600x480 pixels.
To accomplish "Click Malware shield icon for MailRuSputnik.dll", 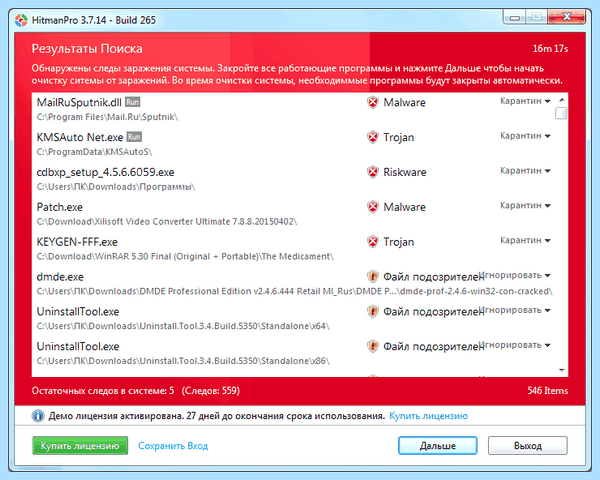I will click(372, 102).
